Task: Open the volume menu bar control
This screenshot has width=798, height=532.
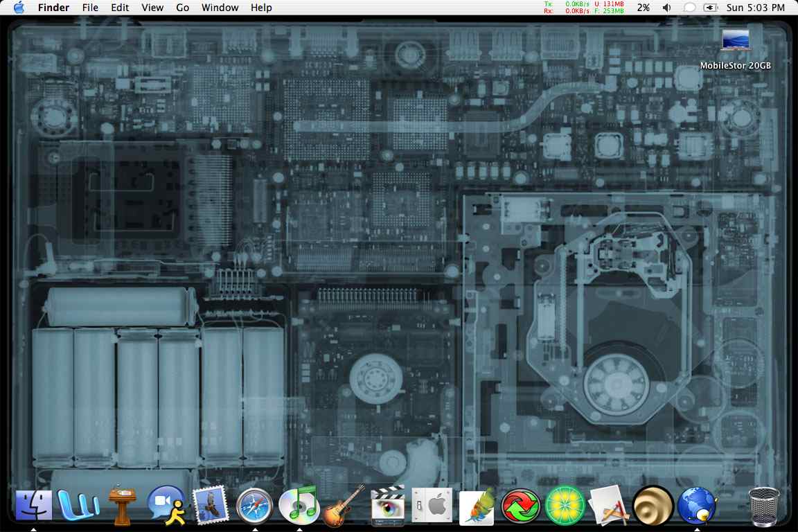Action: coord(666,8)
